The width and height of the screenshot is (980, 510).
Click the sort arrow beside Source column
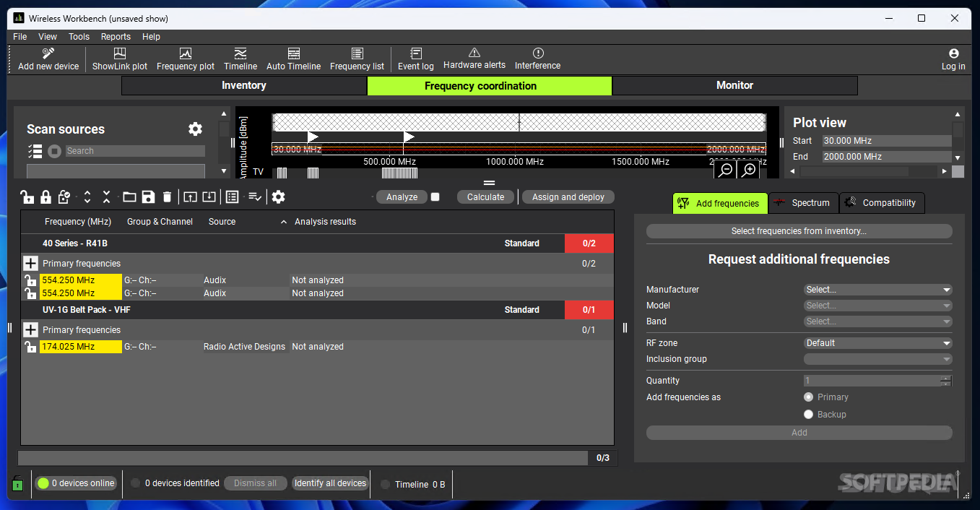coord(284,222)
